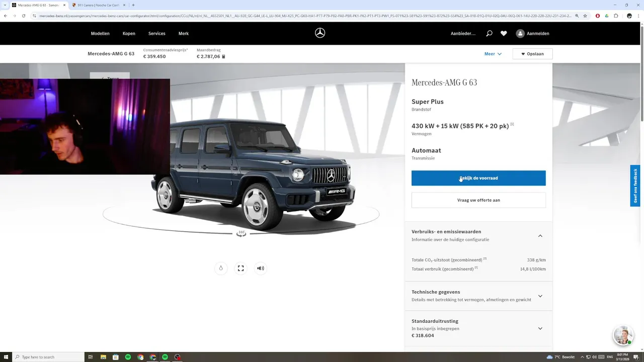
Task: Click the Mercedes-AMG G 63 header title
Action: (x=111, y=54)
